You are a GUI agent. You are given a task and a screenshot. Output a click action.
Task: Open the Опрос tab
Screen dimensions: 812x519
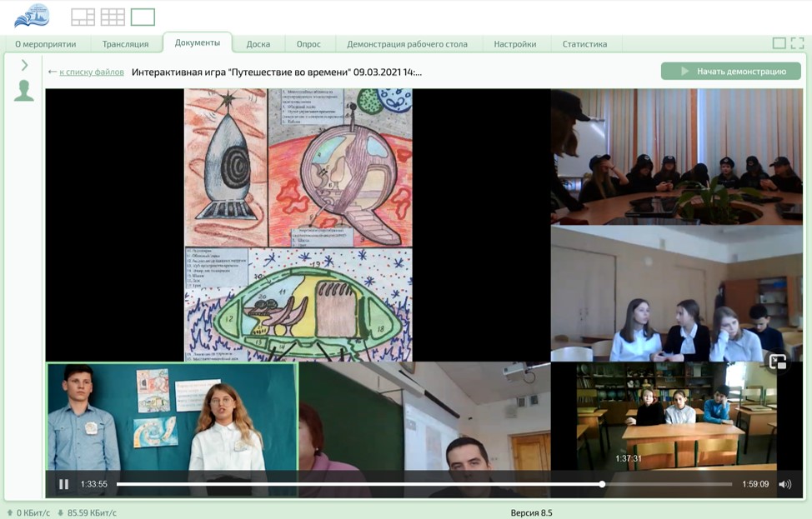(x=308, y=44)
